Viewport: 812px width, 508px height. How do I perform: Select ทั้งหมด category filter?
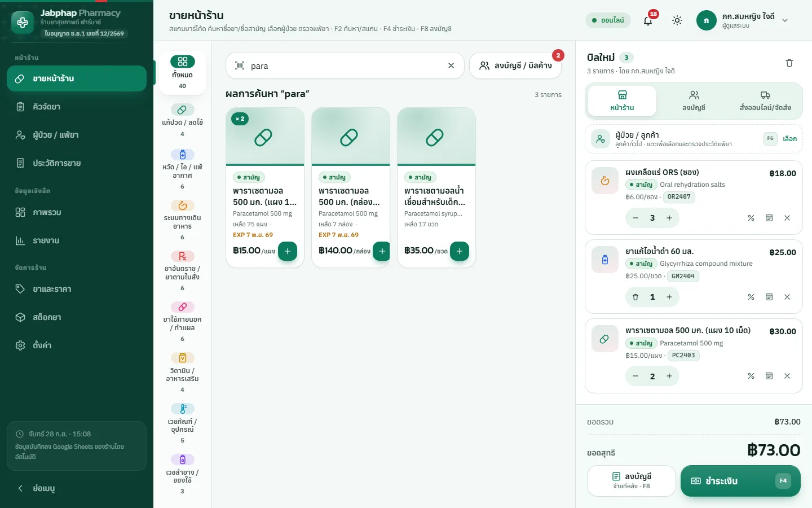[x=182, y=73]
